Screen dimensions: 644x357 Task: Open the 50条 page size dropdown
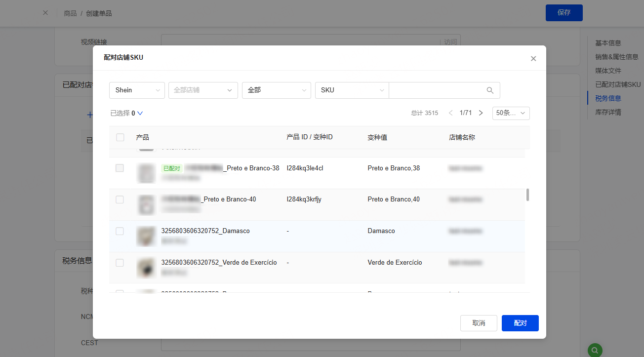tap(511, 113)
